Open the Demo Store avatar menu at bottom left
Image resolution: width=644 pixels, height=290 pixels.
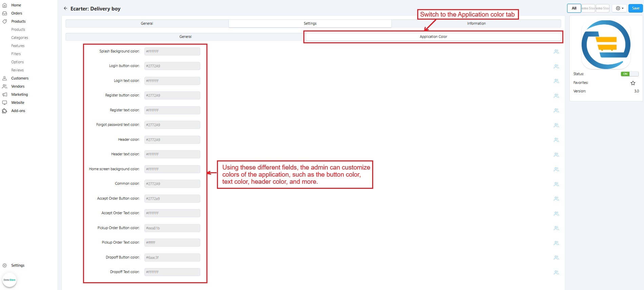pos(9,280)
